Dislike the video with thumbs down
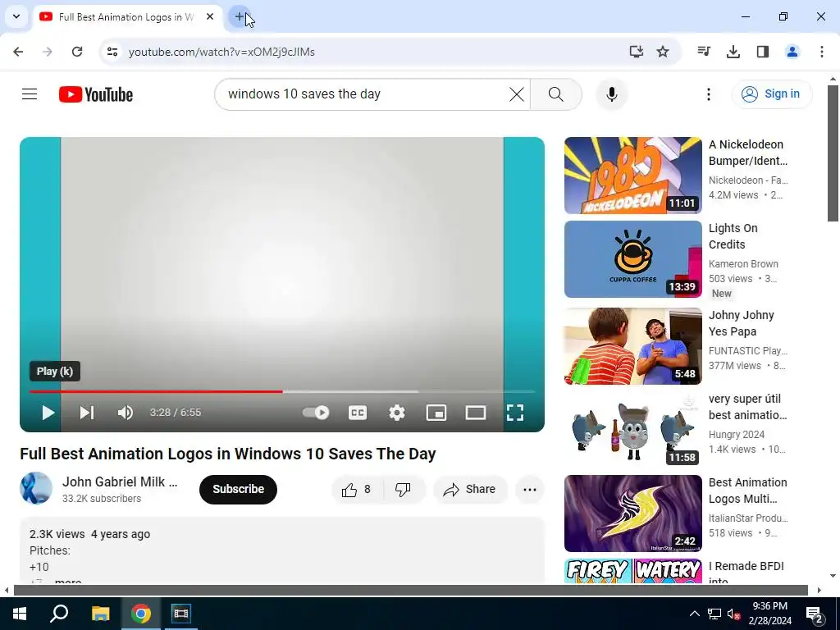Image resolution: width=840 pixels, height=630 pixels. (x=404, y=489)
